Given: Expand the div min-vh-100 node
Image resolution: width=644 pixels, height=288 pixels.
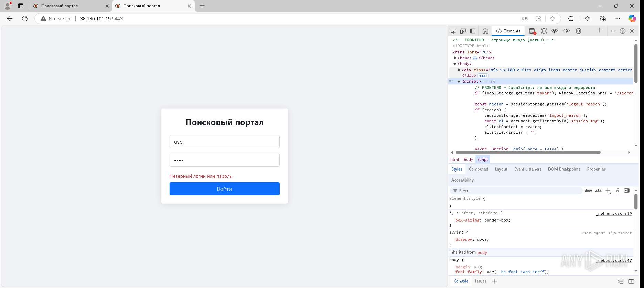Looking at the screenshot, I should 459,70.
